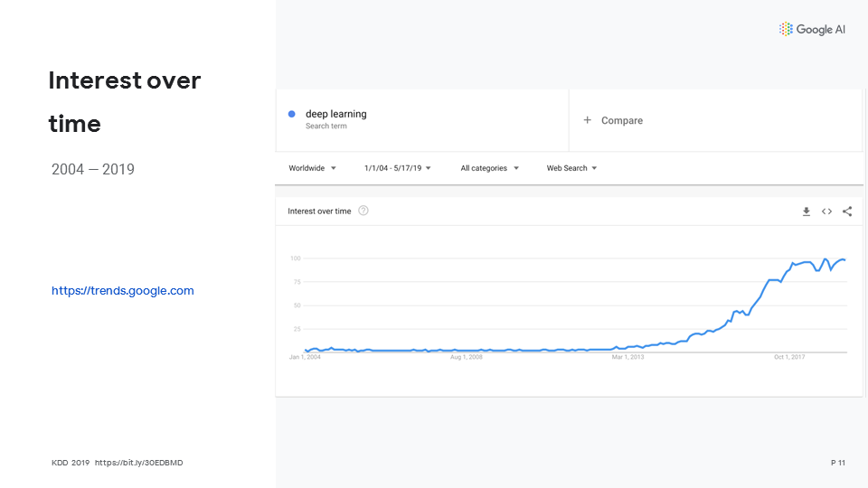This screenshot has height=488, width=868.
Task: Click the Interest over time chart heading
Action: tap(319, 211)
